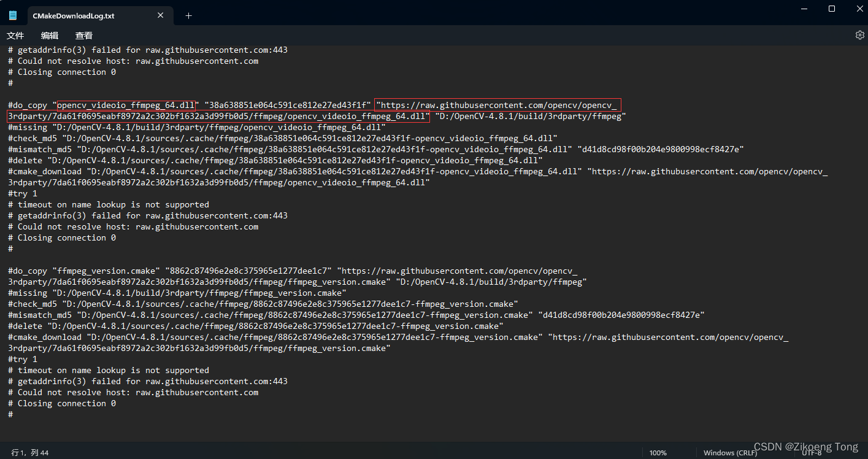The width and height of the screenshot is (868, 459).
Task: Open a new tab with the plus icon
Action: (188, 15)
